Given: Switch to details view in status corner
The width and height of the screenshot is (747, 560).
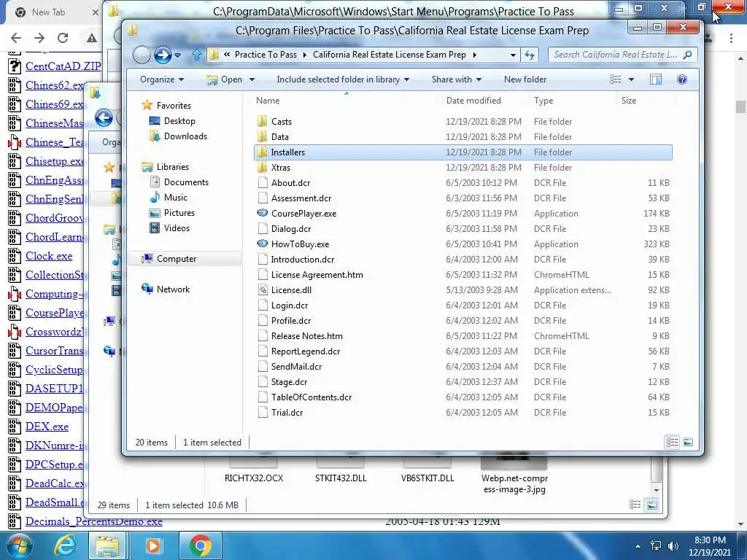Looking at the screenshot, I should tap(672, 443).
